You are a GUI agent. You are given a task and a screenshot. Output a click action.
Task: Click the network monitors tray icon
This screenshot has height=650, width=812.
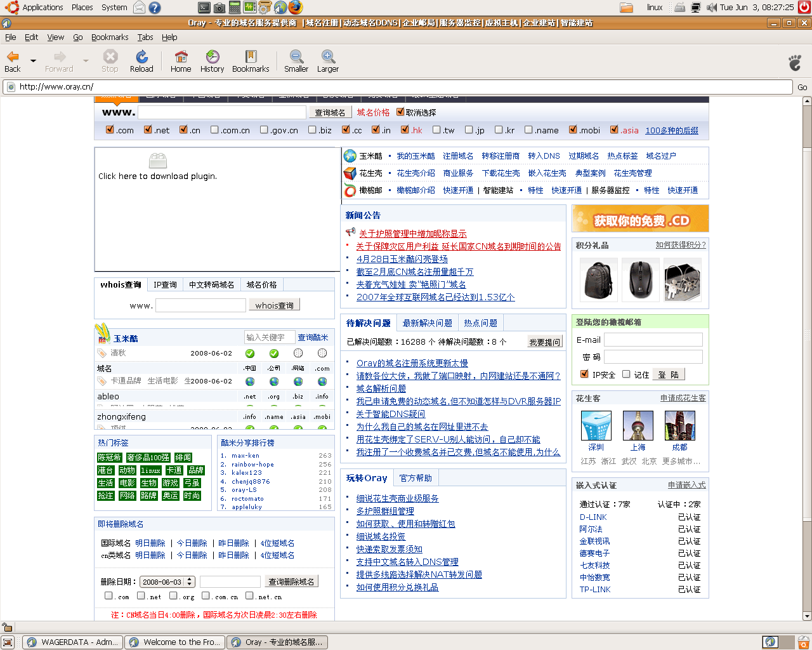pyautogui.click(x=696, y=8)
